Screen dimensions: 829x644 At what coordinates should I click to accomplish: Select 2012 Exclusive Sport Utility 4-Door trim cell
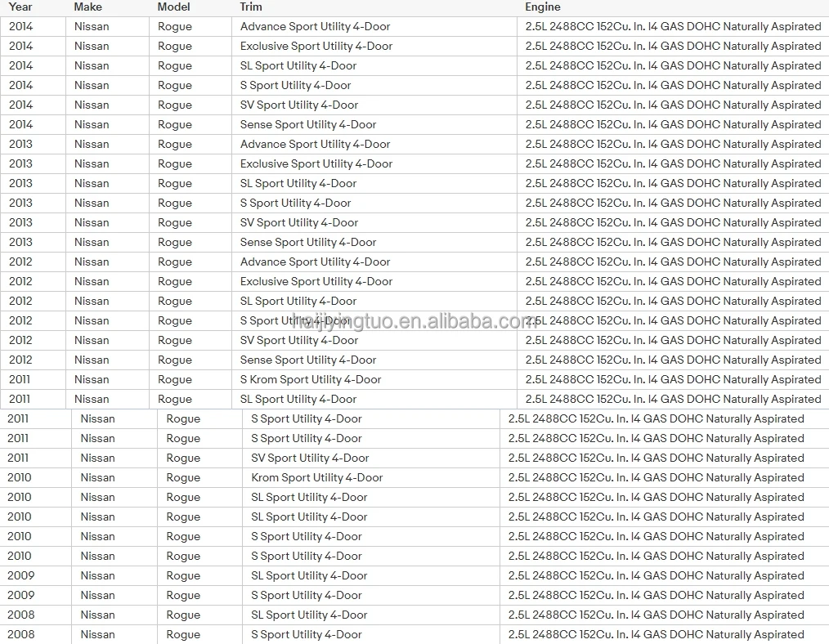coord(374,281)
